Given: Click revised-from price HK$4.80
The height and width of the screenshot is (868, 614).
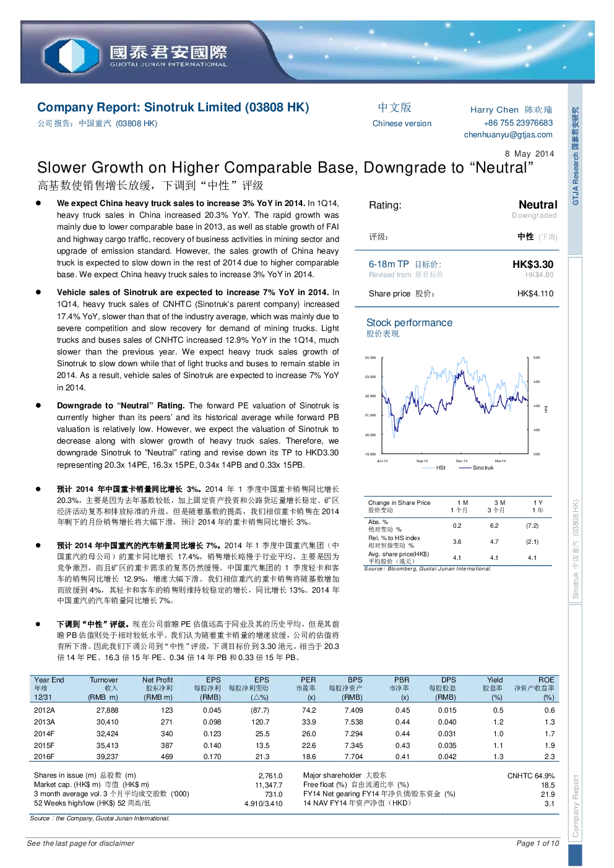Looking at the screenshot, I should [x=539, y=275].
